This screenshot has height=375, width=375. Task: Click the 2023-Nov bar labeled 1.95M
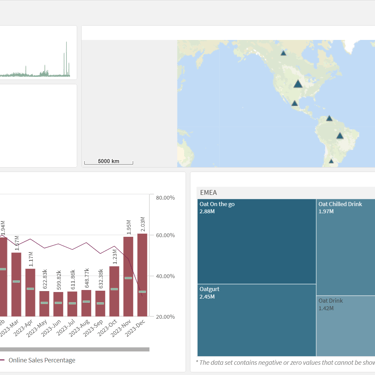[x=128, y=277]
